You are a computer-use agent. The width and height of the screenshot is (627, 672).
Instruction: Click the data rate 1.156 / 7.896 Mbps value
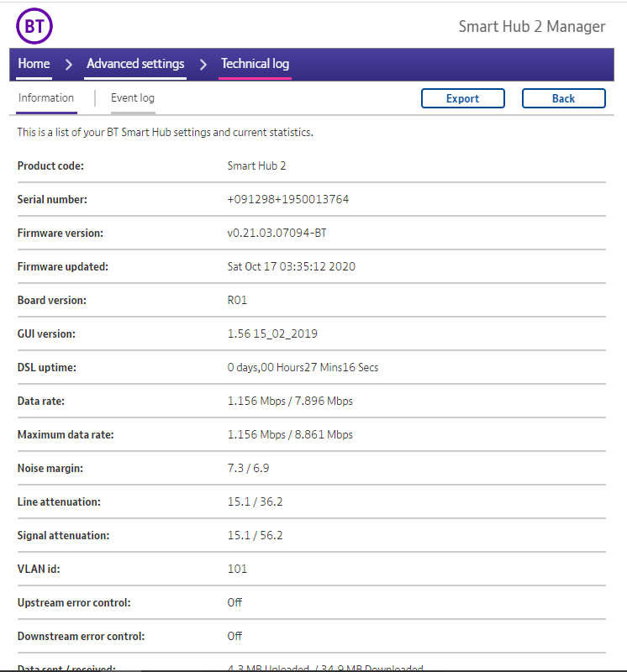click(290, 401)
